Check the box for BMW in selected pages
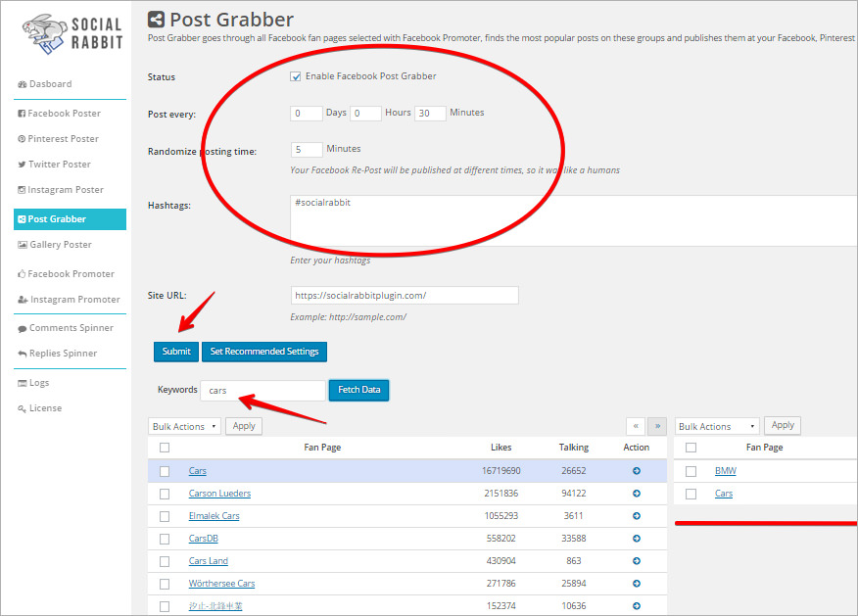The image size is (858, 616). [x=691, y=471]
